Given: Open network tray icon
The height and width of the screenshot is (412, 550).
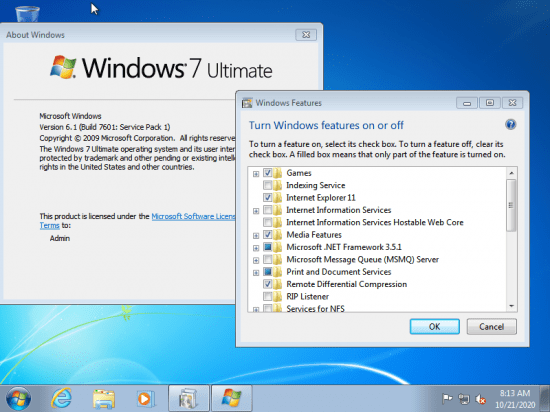Looking at the screenshot, I should click(464, 399).
